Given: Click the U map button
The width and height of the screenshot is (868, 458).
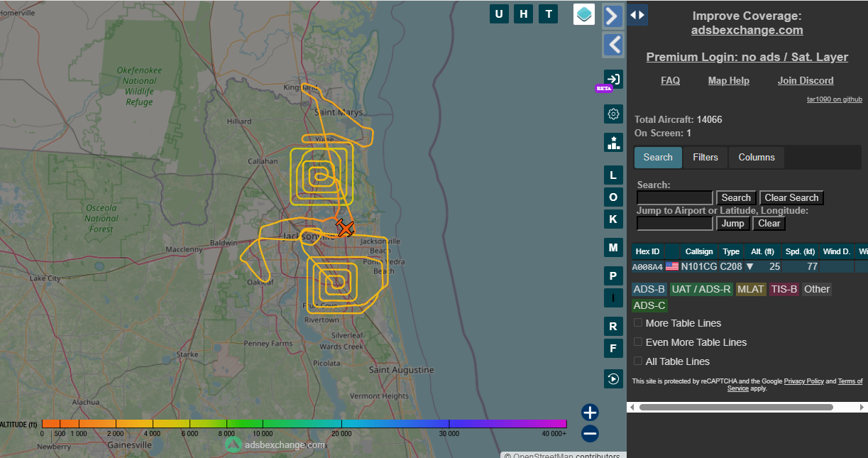Looking at the screenshot, I should (x=499, y=13).
